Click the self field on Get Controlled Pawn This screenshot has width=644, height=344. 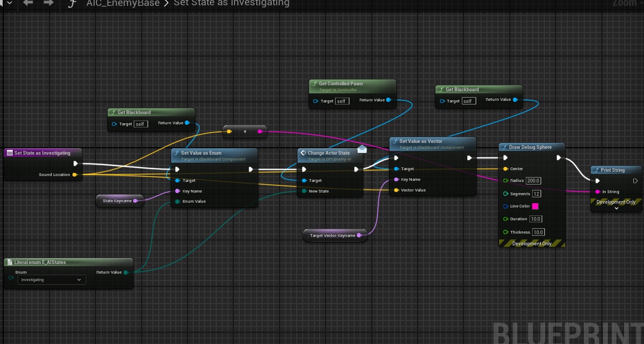coord(342,101)
